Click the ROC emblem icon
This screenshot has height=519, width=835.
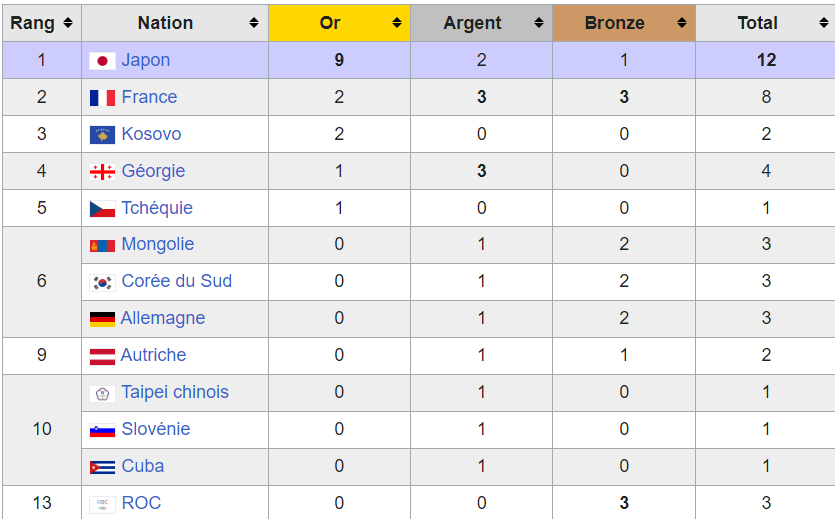tap(102, 504)
